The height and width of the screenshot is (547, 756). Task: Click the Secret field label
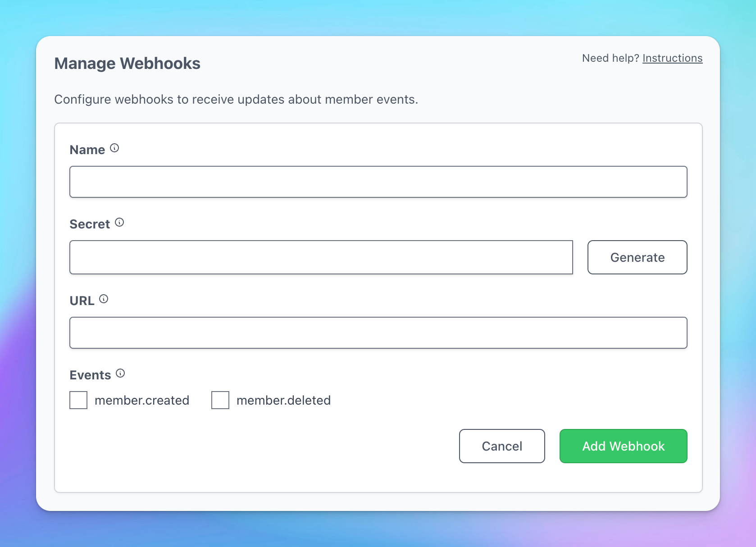90,224
